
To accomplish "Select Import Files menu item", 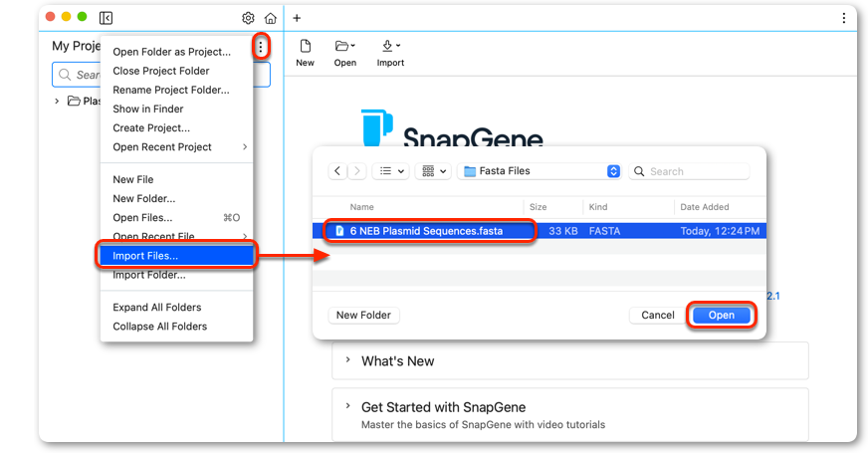I will pyautogui.click(x=176, y=255).
